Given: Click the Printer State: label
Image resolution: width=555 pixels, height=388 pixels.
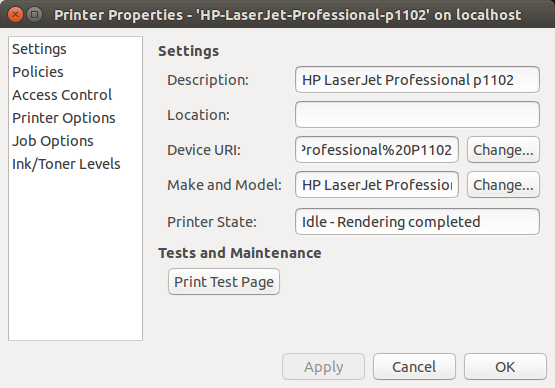Looking at the screenshot, I should point(212,222).
